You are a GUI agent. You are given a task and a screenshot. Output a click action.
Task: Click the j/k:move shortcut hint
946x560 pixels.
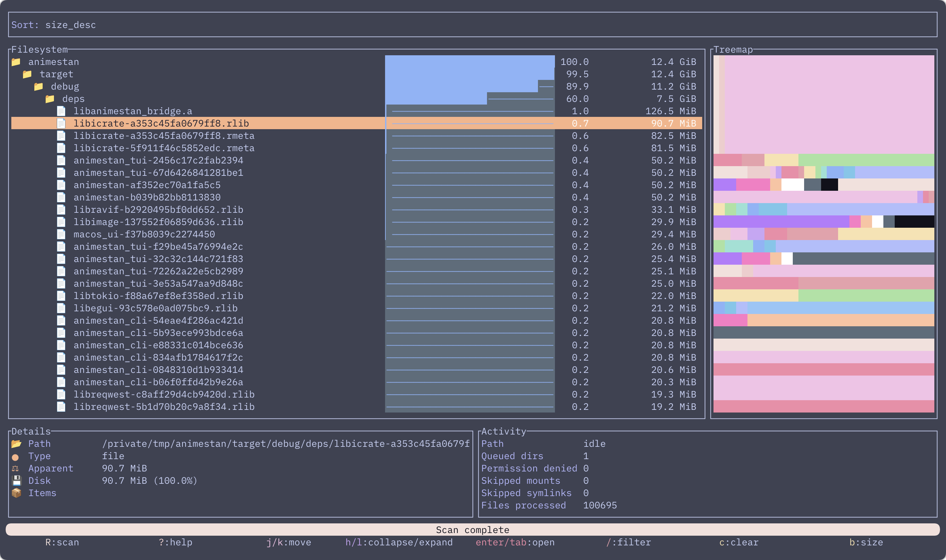click(289, 543)
